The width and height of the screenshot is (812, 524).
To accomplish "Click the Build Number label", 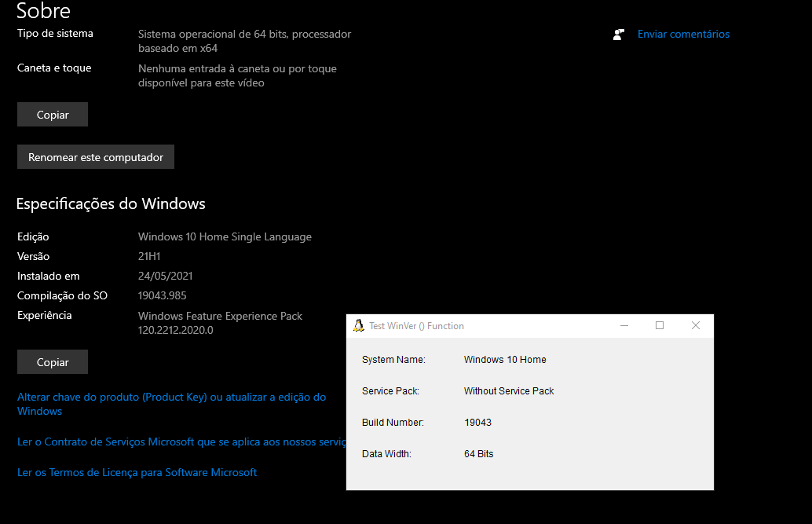I will [x=393, y=423].
